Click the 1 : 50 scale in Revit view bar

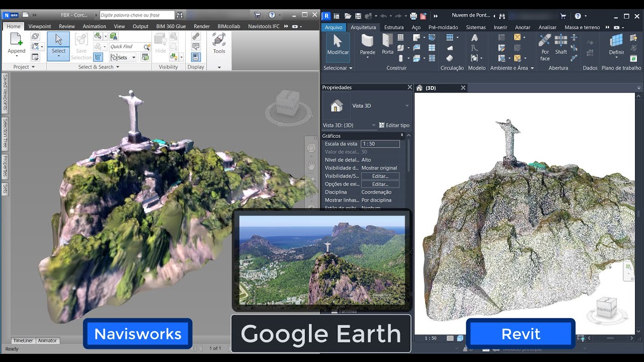tap(431, 338)
